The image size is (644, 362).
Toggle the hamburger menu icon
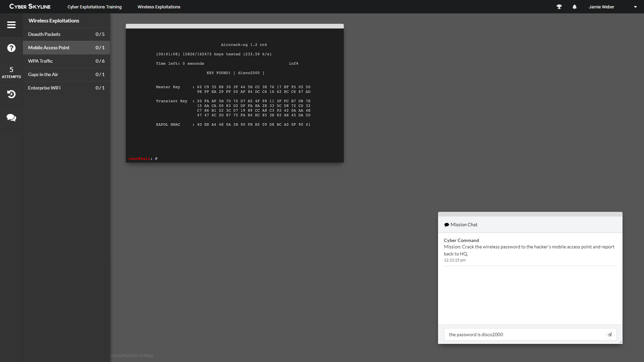point(11,25)
